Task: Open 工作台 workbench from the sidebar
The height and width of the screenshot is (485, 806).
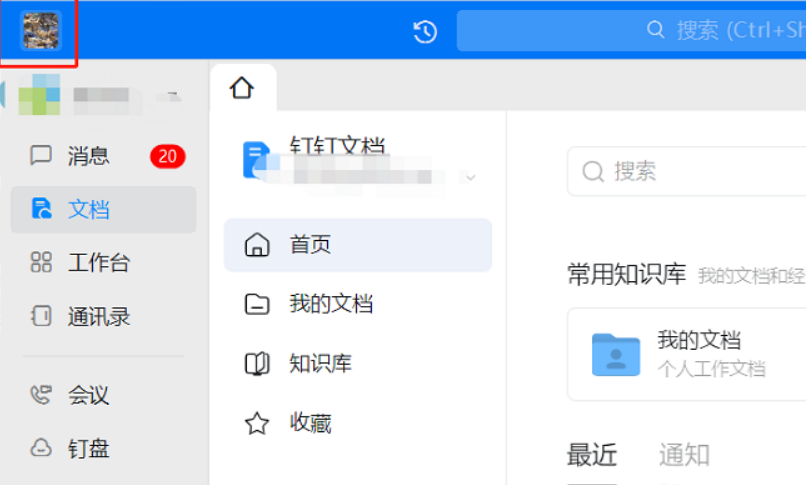Action: [x=98, y=263]
